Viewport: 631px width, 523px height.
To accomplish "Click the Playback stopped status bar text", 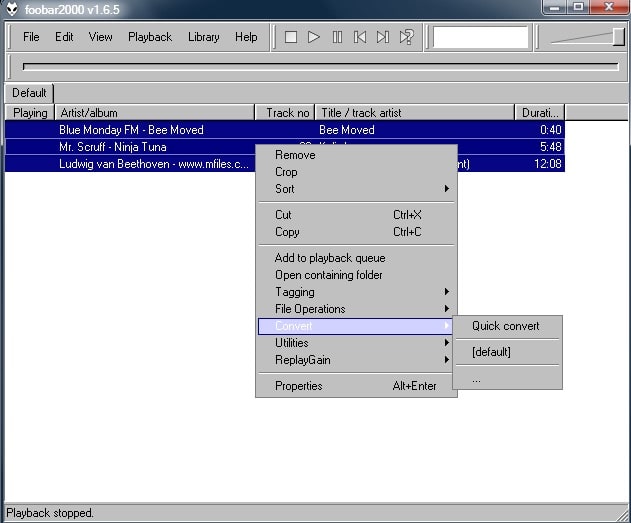I will point(49,513).
